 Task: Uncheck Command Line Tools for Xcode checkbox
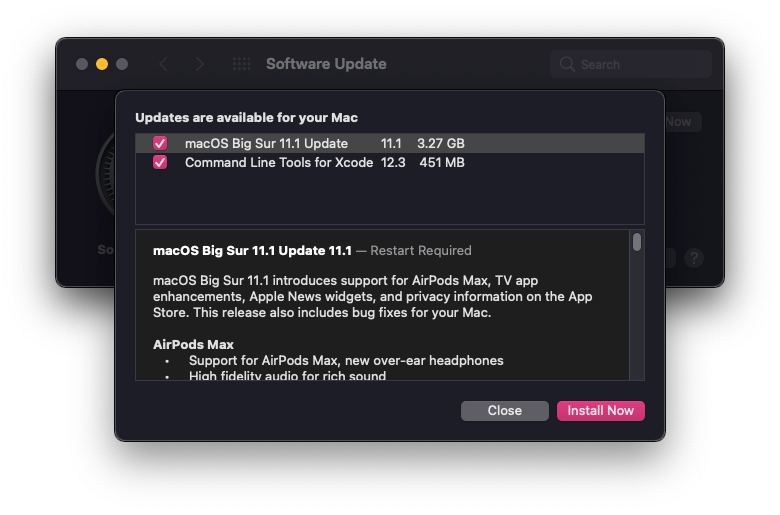[x=160, y=162]
